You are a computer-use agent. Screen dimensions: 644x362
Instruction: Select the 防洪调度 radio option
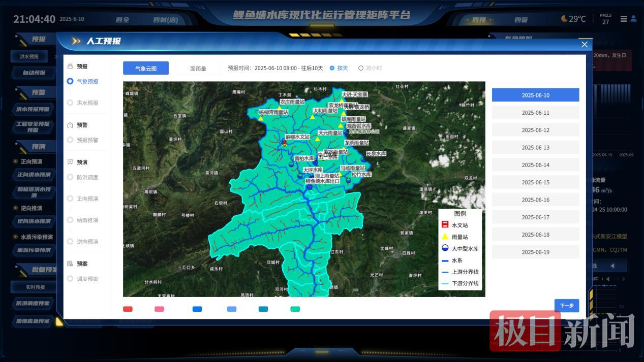70,178
